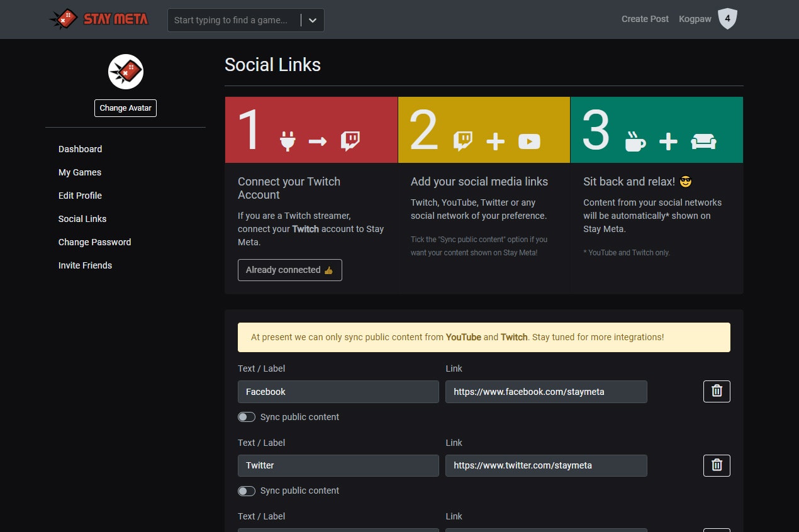
Task: Open Change Password in sidebar
Action: tap(94, 242)
